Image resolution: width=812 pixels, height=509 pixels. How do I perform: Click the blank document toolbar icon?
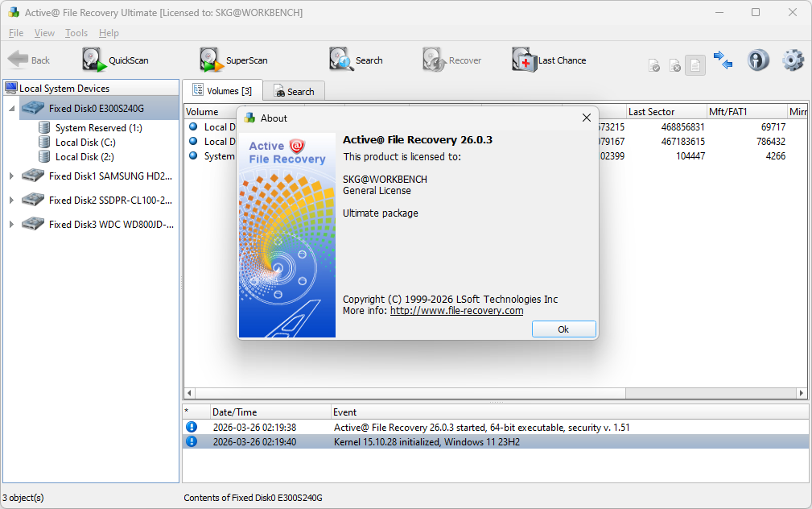(695, 66)
